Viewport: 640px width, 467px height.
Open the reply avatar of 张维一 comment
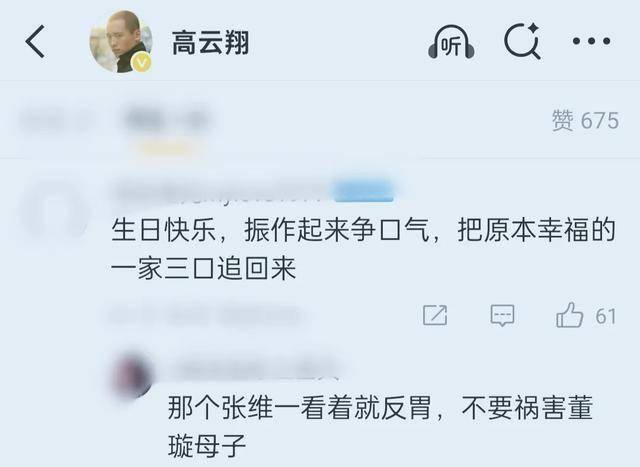coord(132,376)
